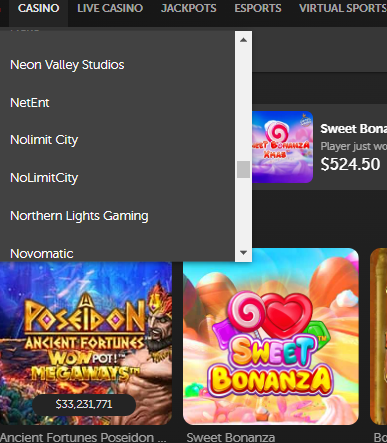Click the scrollbar down arrow in provider list

coord(243,253)
